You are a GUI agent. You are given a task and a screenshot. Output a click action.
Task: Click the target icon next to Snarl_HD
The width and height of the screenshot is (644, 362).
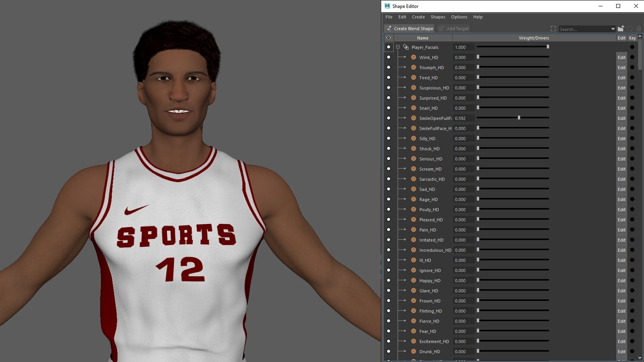(x=414, y=108)
